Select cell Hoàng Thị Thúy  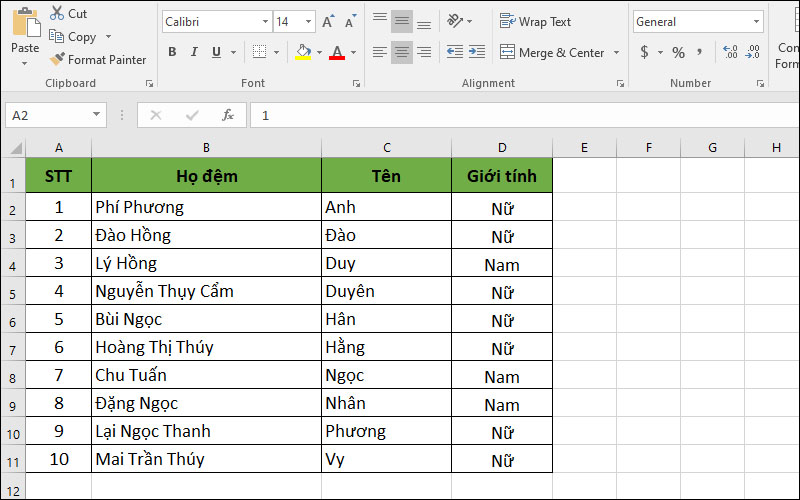tap(207, 347)
